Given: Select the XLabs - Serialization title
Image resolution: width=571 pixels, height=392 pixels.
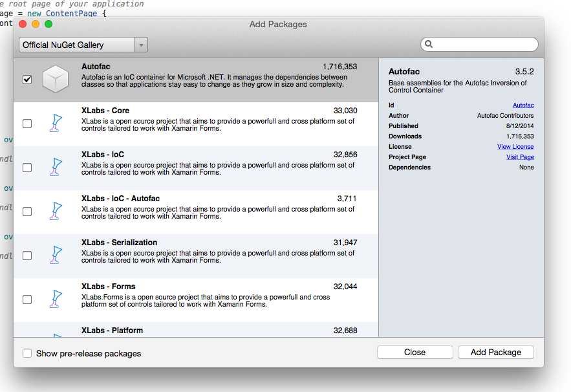Looking at the screenshot, I should [120, 243].
